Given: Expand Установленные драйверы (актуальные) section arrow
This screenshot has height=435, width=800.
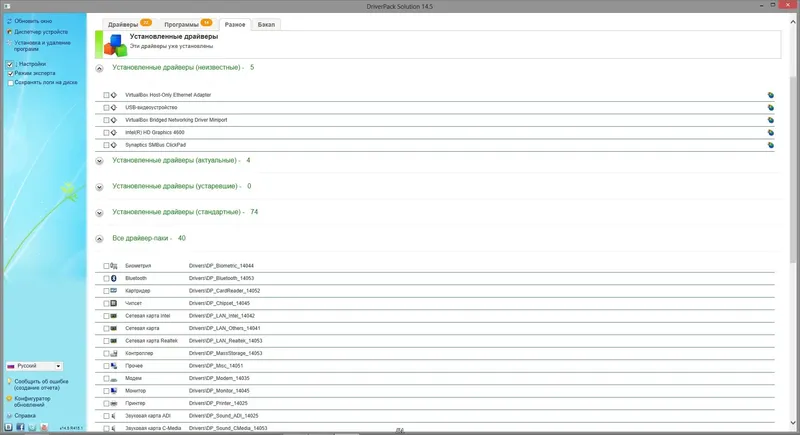Looking at the screenshot, I should click(99, 161).
